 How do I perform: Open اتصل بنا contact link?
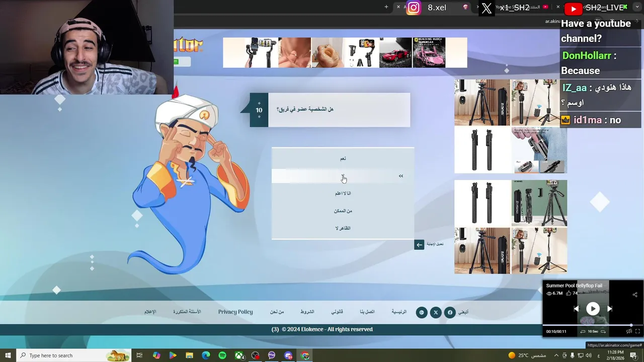(367, 312)
